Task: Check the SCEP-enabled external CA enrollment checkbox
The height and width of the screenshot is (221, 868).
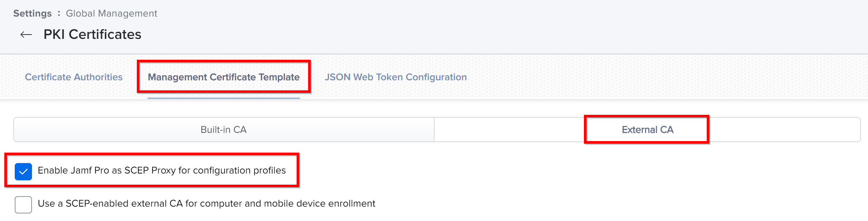Action: [23, 204]
